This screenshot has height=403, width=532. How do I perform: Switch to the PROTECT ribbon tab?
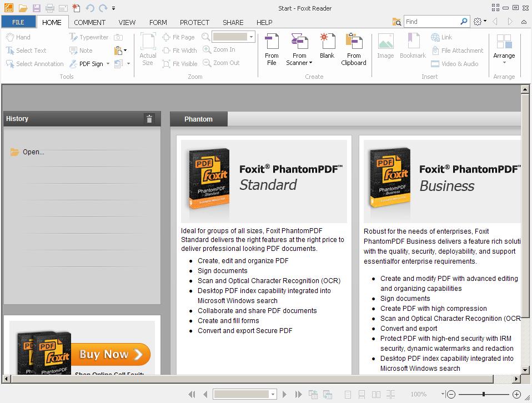click(194, 22)
